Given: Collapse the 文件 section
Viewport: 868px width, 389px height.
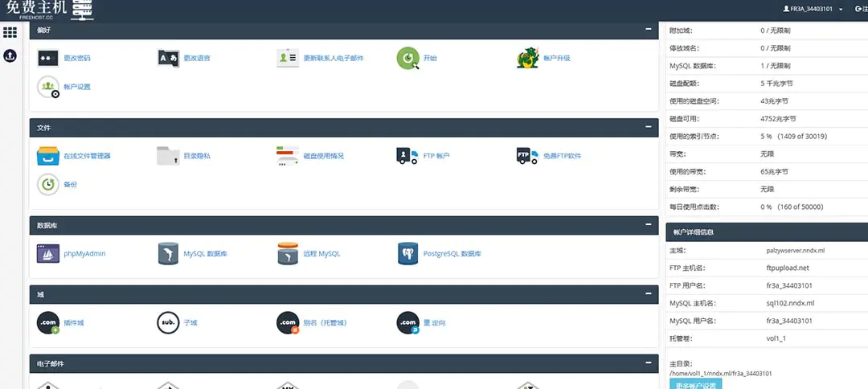Looking at the screenshot, I should (x=648, y=127).
